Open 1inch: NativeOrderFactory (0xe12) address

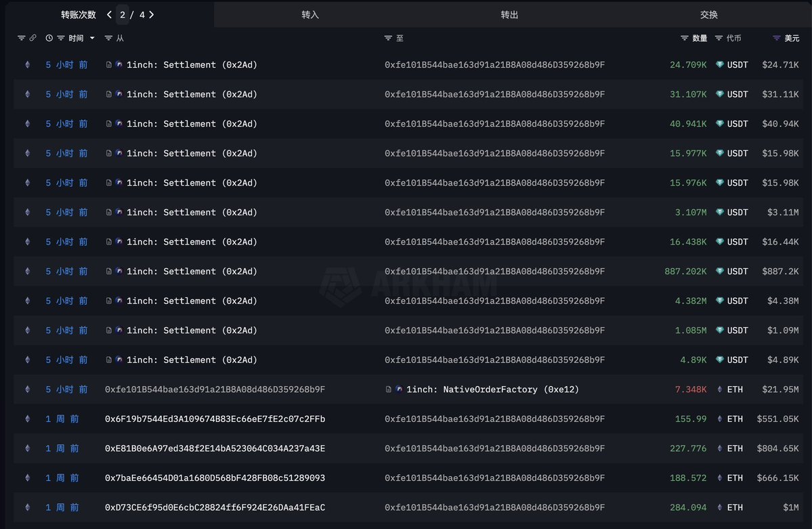[492, 389]
